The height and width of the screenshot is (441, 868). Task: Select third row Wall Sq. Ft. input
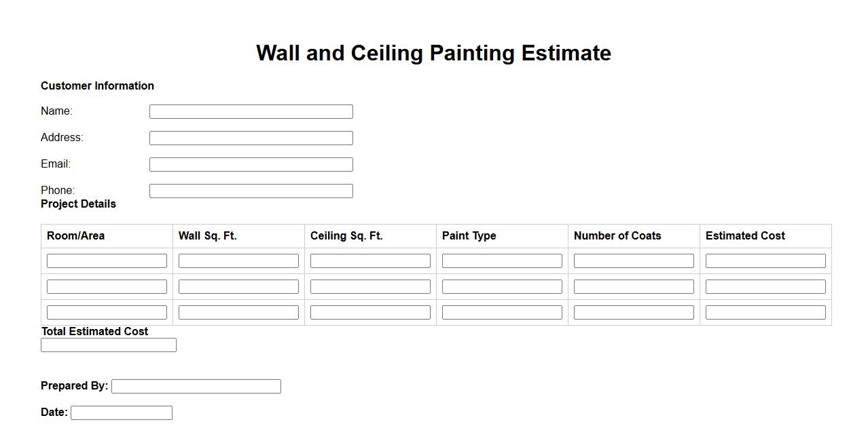point(238,313)
